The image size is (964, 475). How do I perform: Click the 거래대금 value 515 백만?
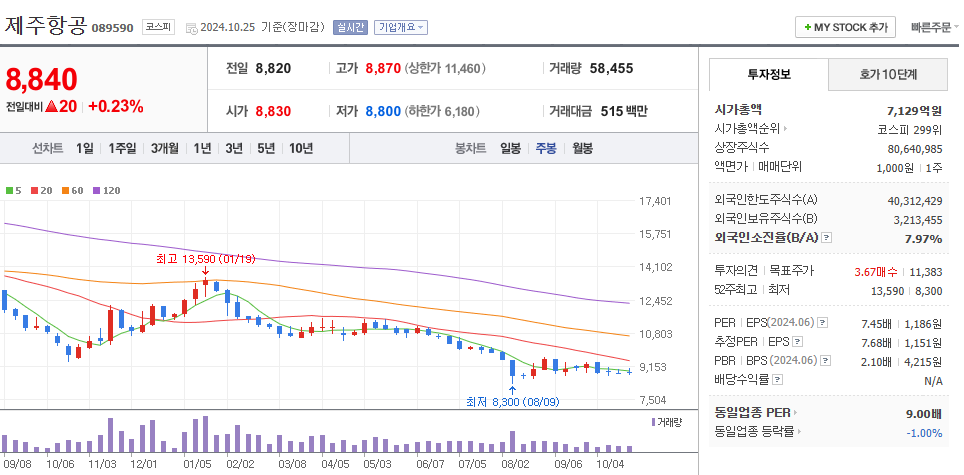coord(624,111)
